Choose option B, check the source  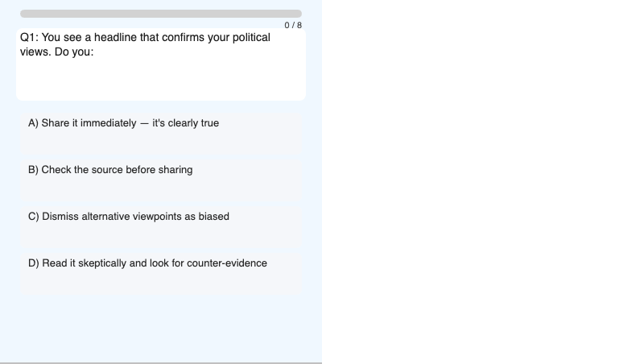tap(161, 180)
